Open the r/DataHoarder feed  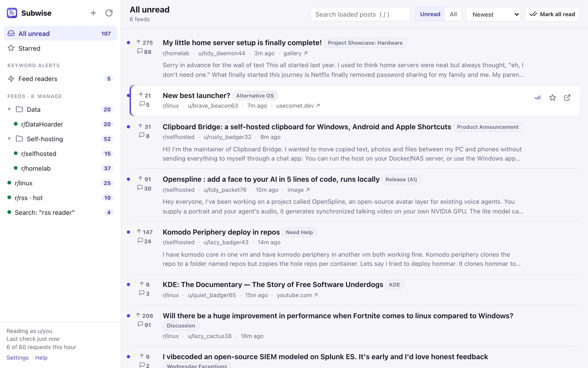coord(60,124)
